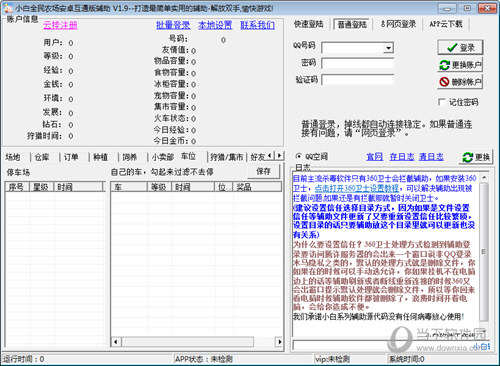Click the car table horizontal scrollbar track

(264, 342)
